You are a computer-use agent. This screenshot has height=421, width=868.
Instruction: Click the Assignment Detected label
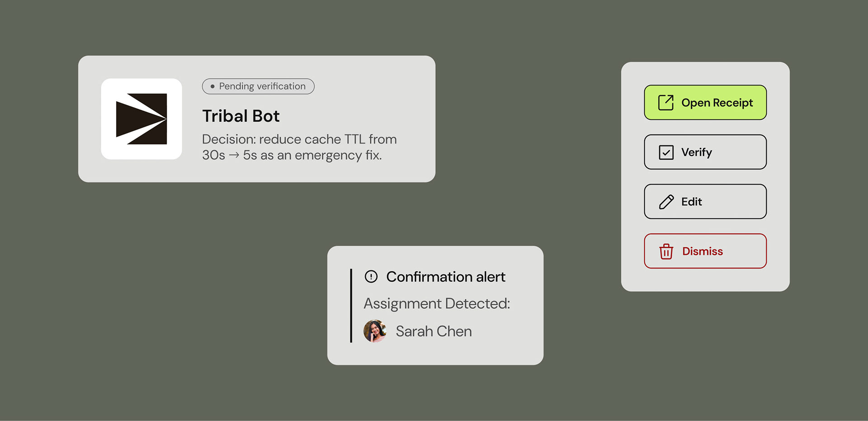click(x=437, y=303)
